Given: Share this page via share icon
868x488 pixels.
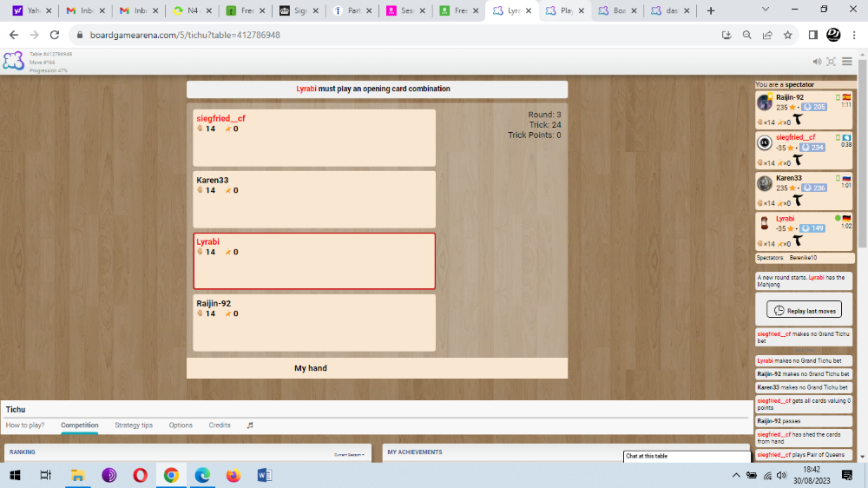Looking at the screenshot, I should tap(767, 35).
